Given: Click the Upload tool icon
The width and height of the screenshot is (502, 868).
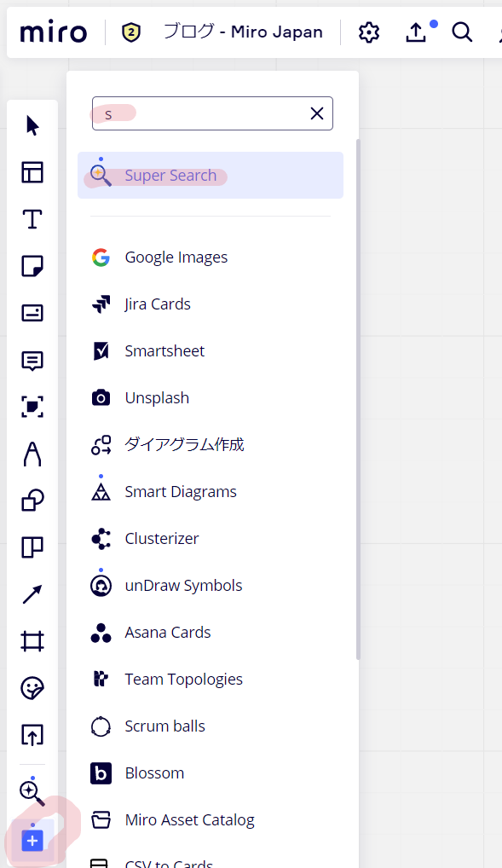Looking at the screenshot, I should click(x=32, y=735).
